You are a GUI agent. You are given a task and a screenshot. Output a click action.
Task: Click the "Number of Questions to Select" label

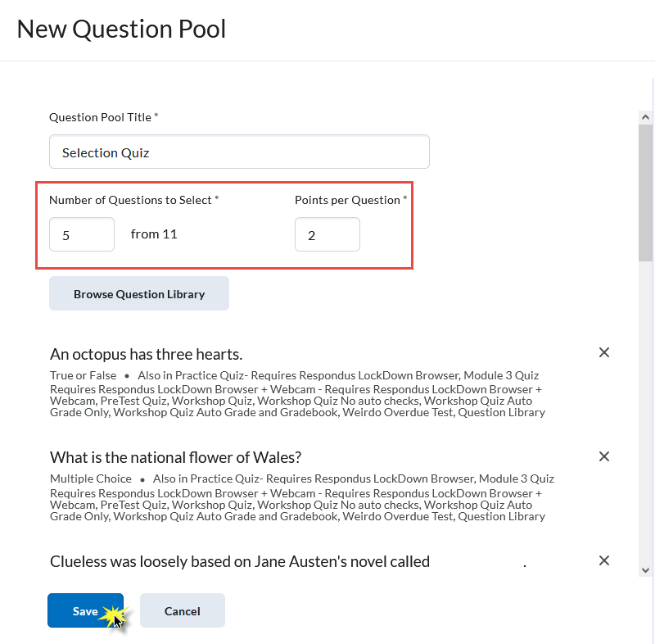tap(130, 200)
